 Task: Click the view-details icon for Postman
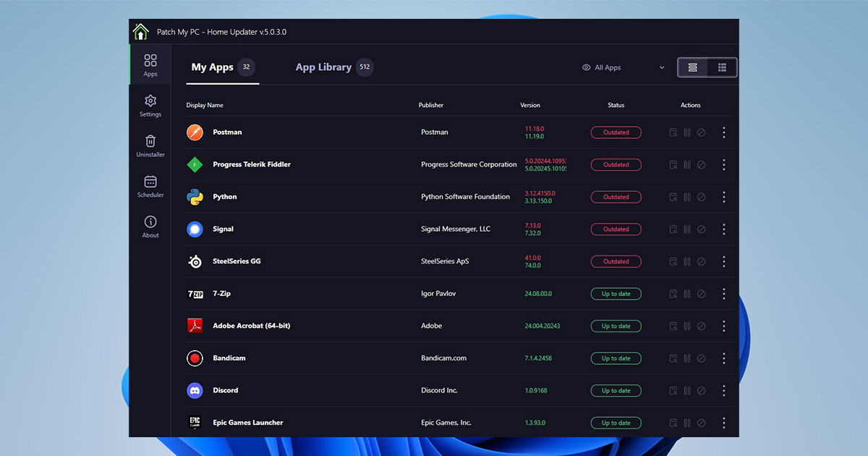tap(673, 132)
